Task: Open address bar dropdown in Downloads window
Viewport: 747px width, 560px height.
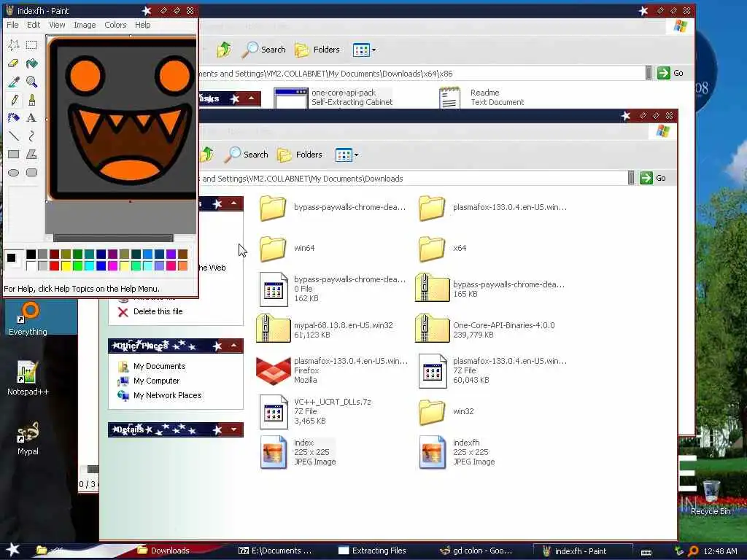Action: click(x=631, y=178)
